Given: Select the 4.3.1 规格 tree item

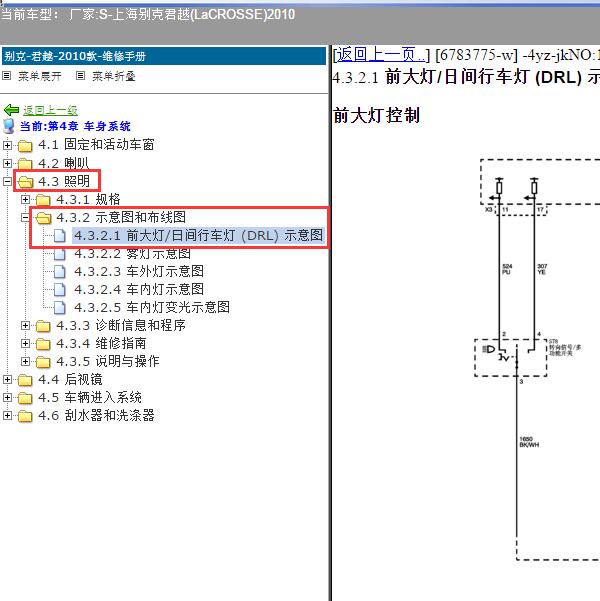Looking at the screenshot, I should [88, 199].
